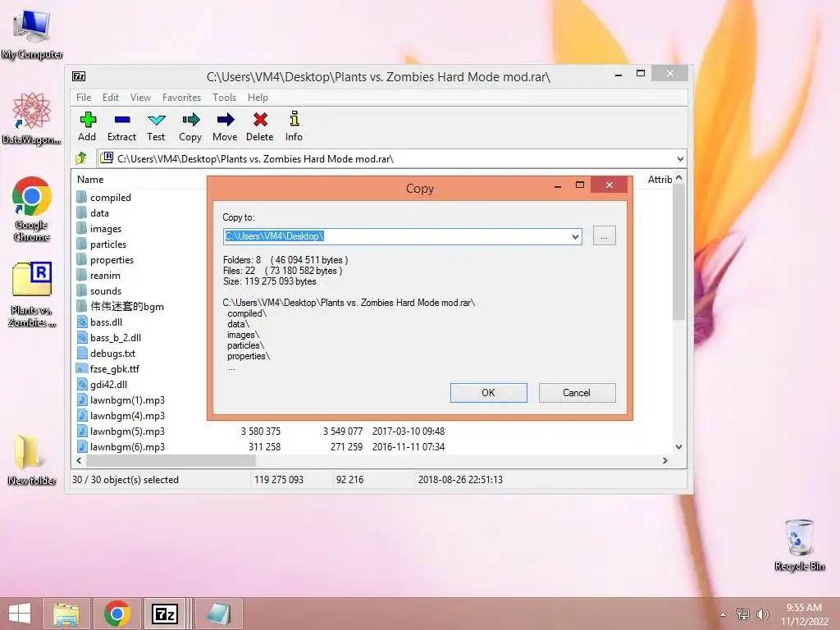Open the Tools menu
This screenshot has height=630, width=840.
(224, 98)
